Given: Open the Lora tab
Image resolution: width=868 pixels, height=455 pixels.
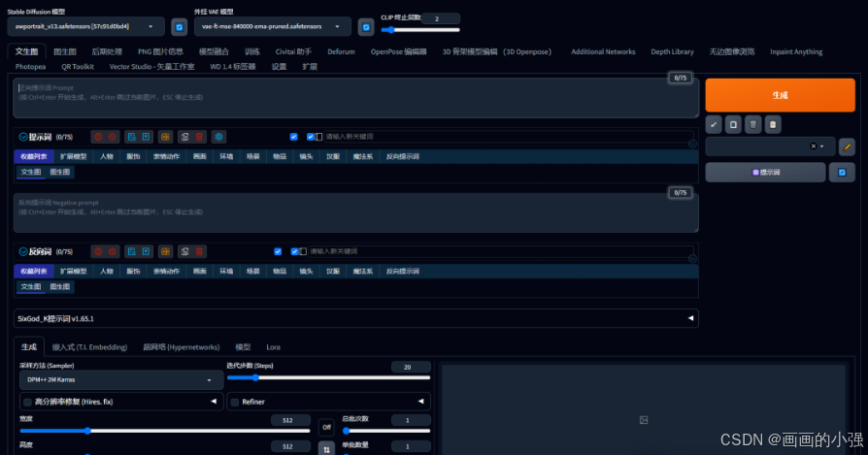Looking at the screenshot, I should tap(273, 347).
